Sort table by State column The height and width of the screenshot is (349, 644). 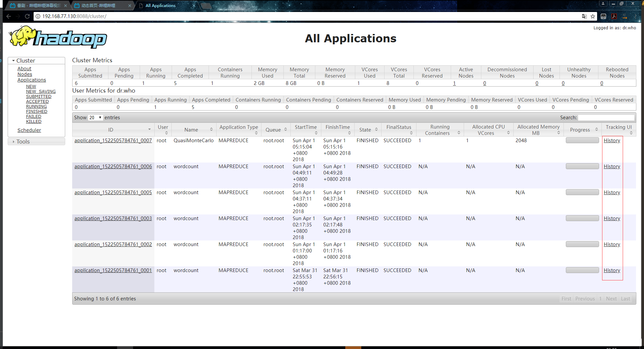click(376, 130)
